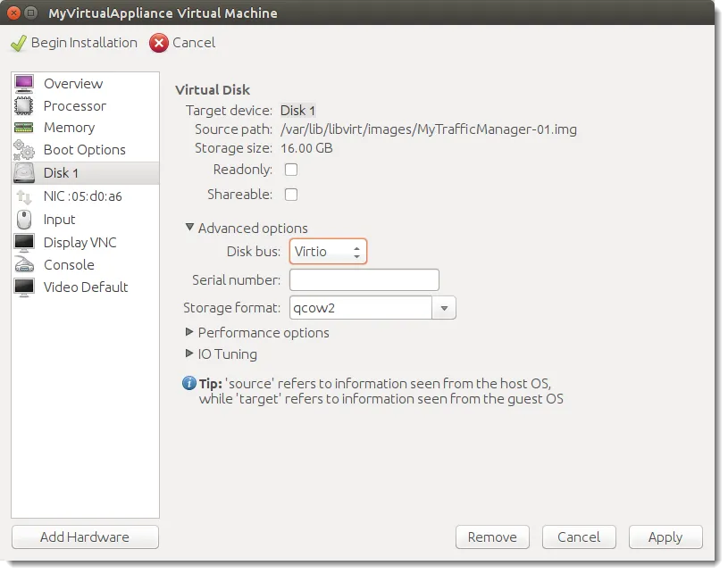The height and width of the screenshot is (574, 728).
Task: Click the Target device Disk 1 value
Action: [297, 111]
